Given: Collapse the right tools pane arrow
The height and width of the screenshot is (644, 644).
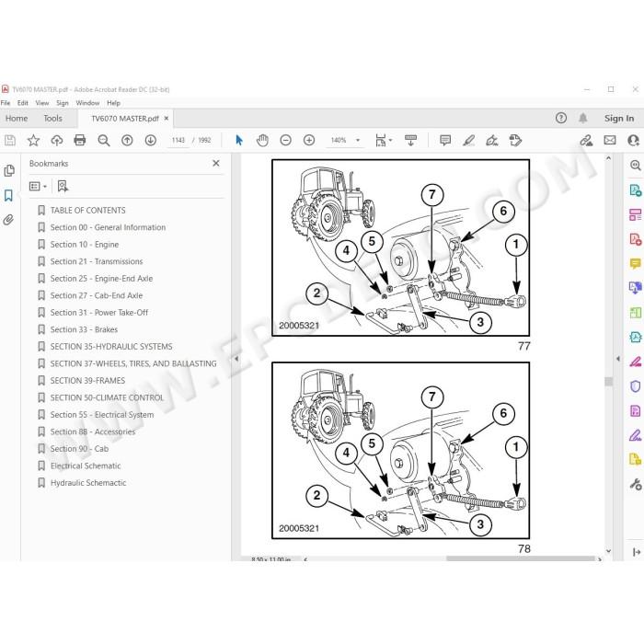Looking at the screenshot, I should tap(618, 359).
